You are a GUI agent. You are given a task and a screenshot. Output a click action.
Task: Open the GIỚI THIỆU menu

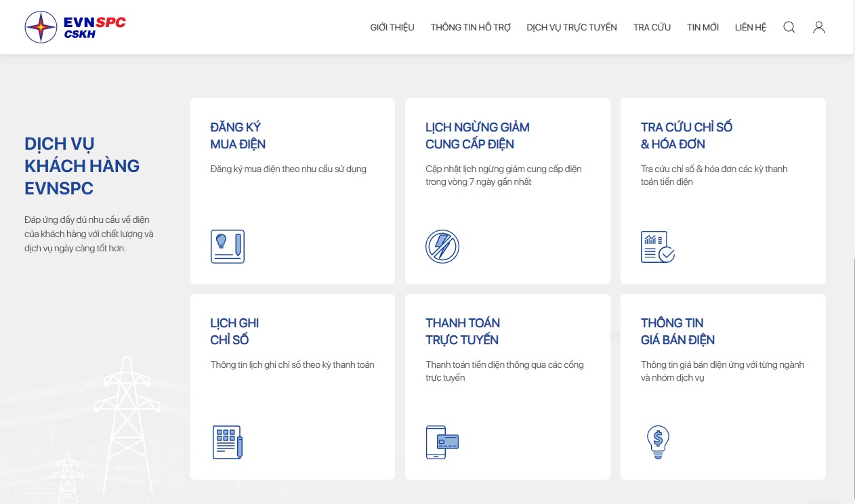pyautogui.click(x=392, y=28)
